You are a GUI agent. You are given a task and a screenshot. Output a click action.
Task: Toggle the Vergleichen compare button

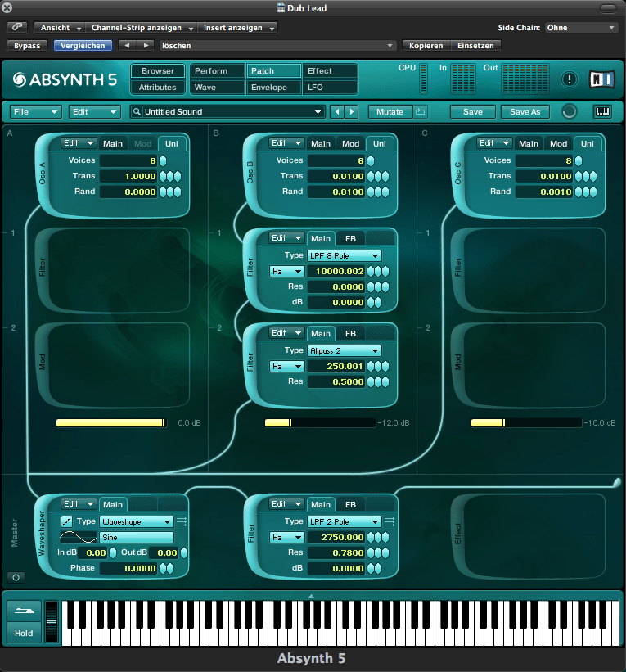(x=83, y=46)
